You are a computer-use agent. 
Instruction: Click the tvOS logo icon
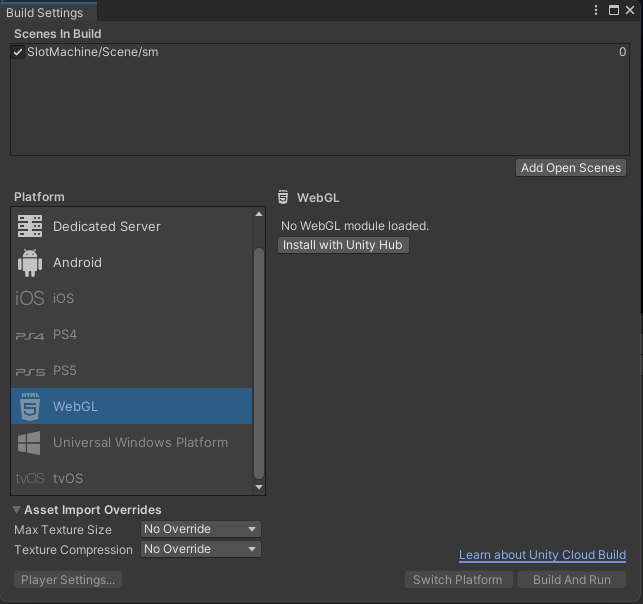pos(30,479)
